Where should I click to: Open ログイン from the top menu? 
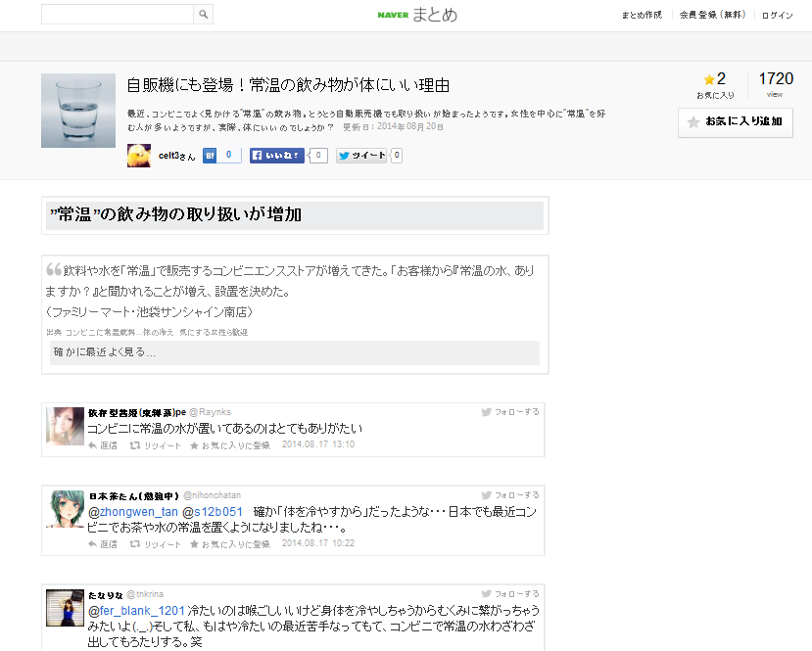click(x=777, y=15)
